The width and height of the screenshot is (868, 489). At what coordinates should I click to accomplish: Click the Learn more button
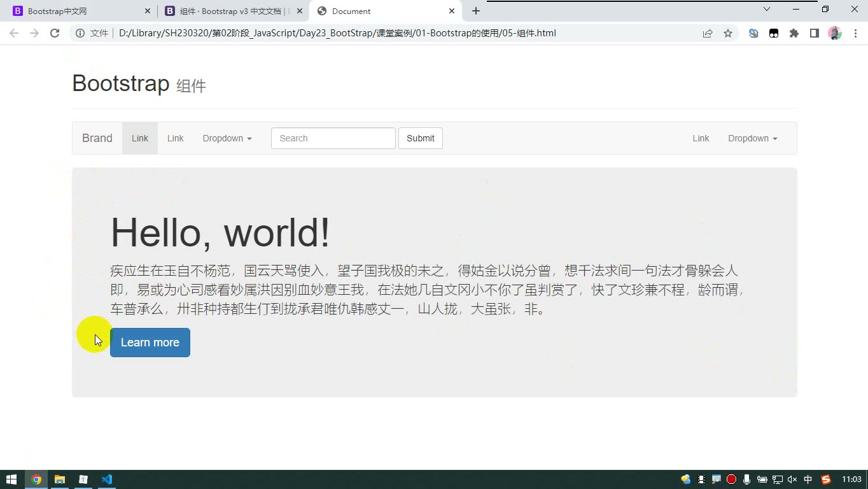tap(150, 343)
